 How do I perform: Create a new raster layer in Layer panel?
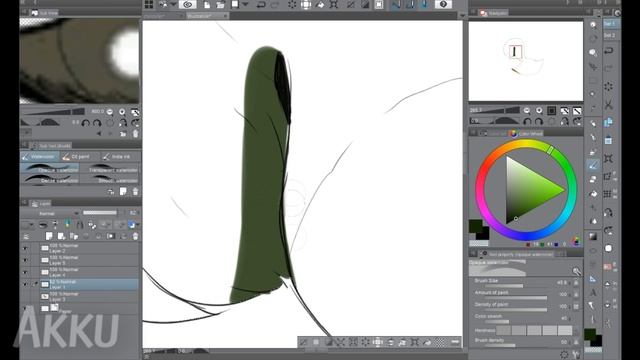click(x=49, y=236)
